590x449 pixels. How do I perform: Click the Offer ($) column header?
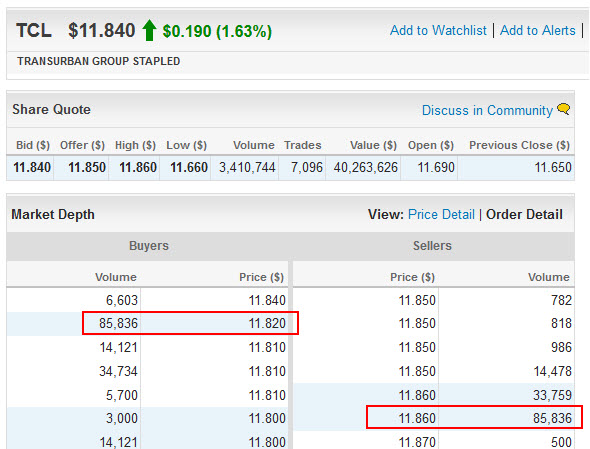pos(82,145)
